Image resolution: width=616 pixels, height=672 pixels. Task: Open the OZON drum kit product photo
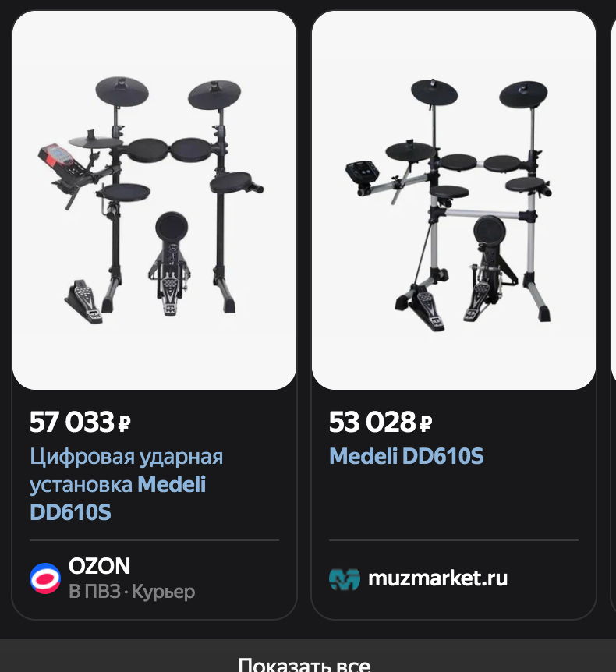click(x=154, y=200)
